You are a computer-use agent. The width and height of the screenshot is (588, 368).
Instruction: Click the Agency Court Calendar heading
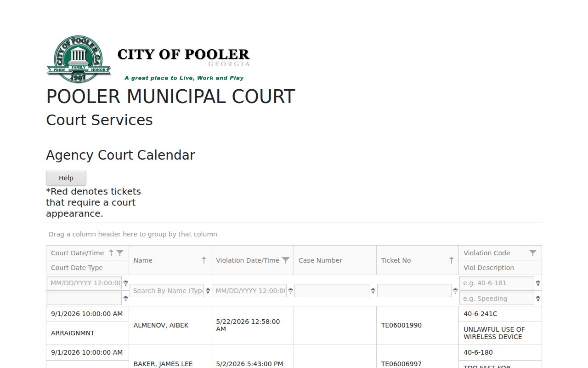coord(120,155)
